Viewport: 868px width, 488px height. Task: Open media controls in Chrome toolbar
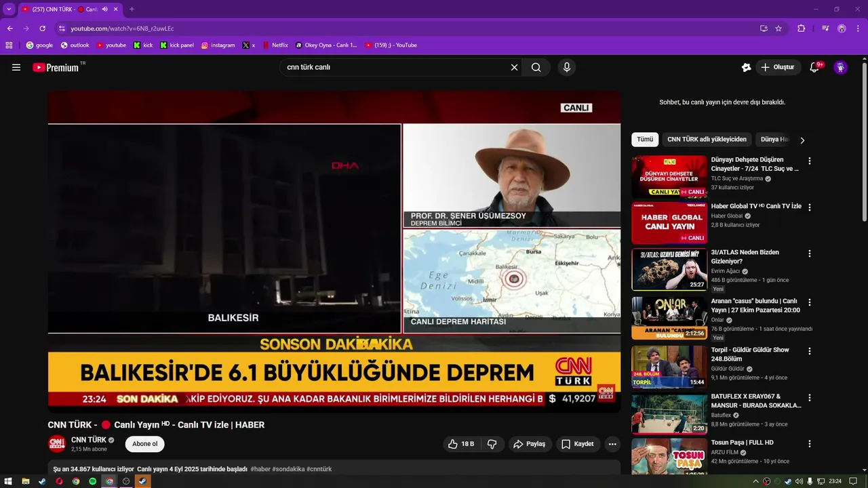tap(825, 28)
